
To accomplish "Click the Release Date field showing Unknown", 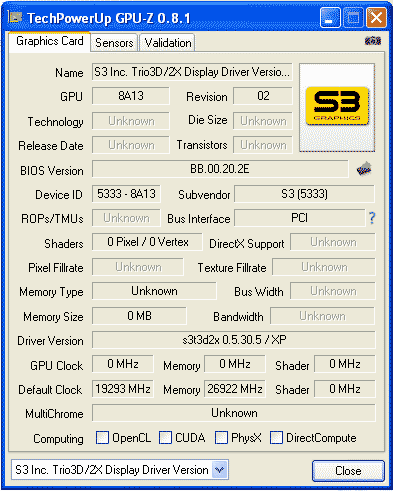I will [x=131, y=145].
